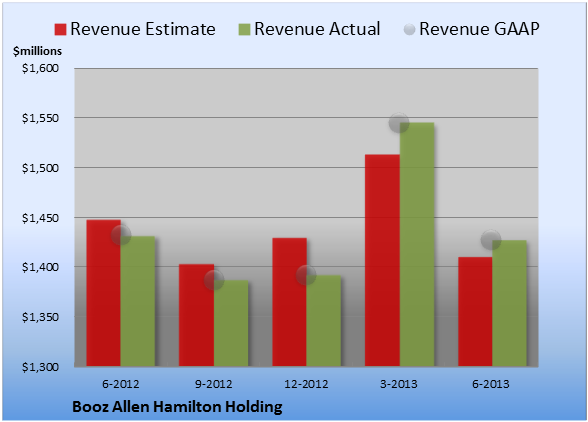Click the gray Revenue GAAP legend marker
This screenshot has height=422, width=588.
(410, 29)
